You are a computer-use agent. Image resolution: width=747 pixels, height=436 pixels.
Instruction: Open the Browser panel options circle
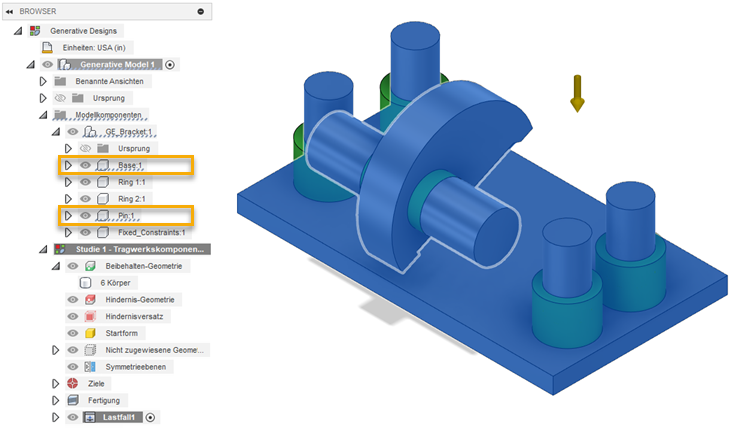point(201,11)
